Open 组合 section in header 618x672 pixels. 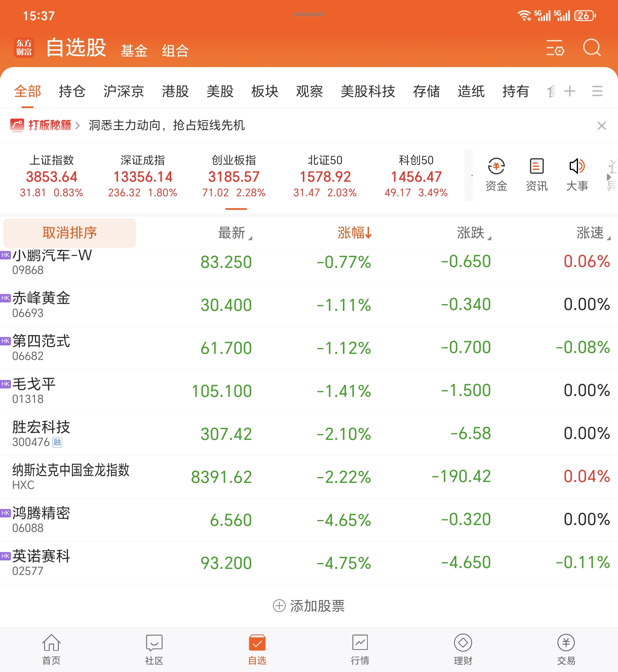point(175,51)
